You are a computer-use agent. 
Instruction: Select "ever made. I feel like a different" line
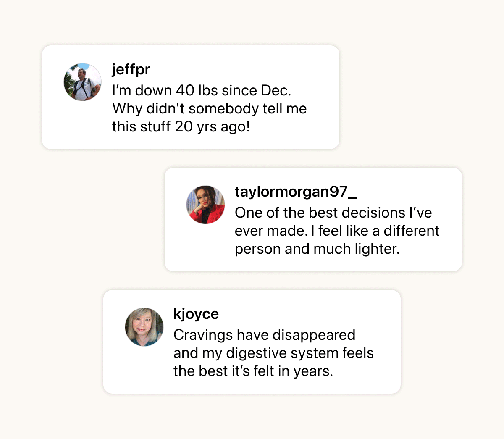tap(337, 231)
